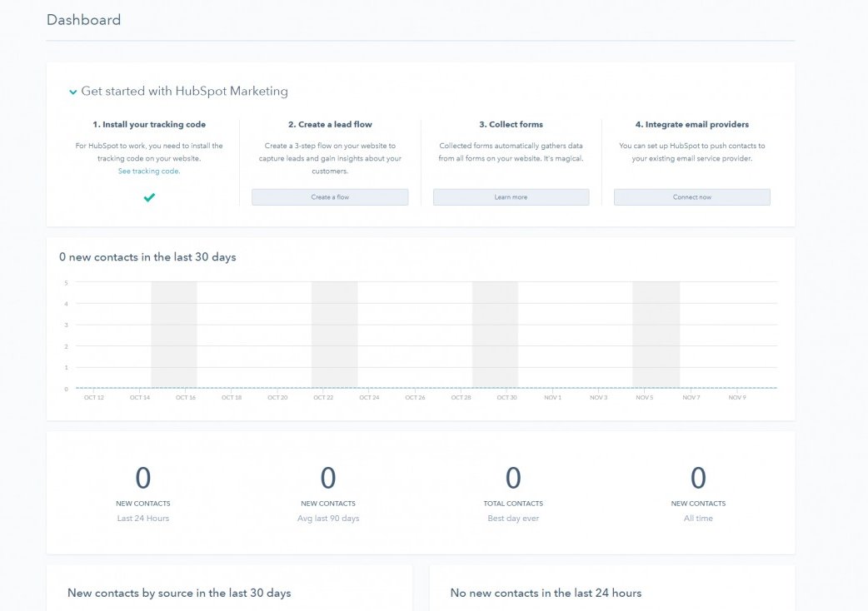This screenshot has height=611, width=868.
Task: Click the Create a flow button
Action: coord(330,197)
